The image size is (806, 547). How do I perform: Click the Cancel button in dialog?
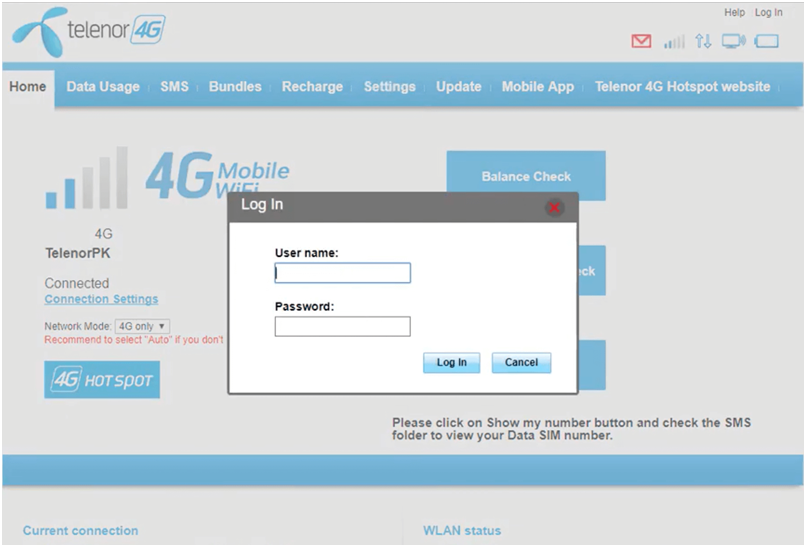tap(521, 362)
